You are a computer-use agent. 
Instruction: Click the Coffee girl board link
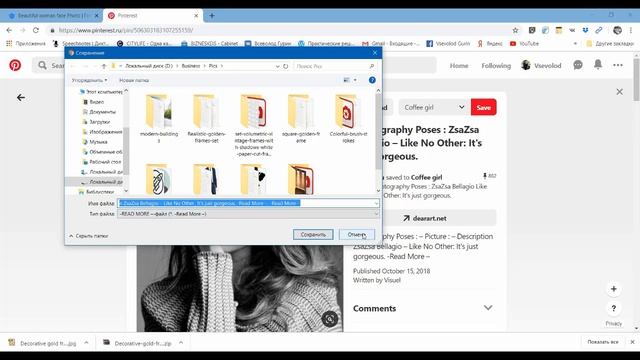pyautogui.click(x=427, y=177)
